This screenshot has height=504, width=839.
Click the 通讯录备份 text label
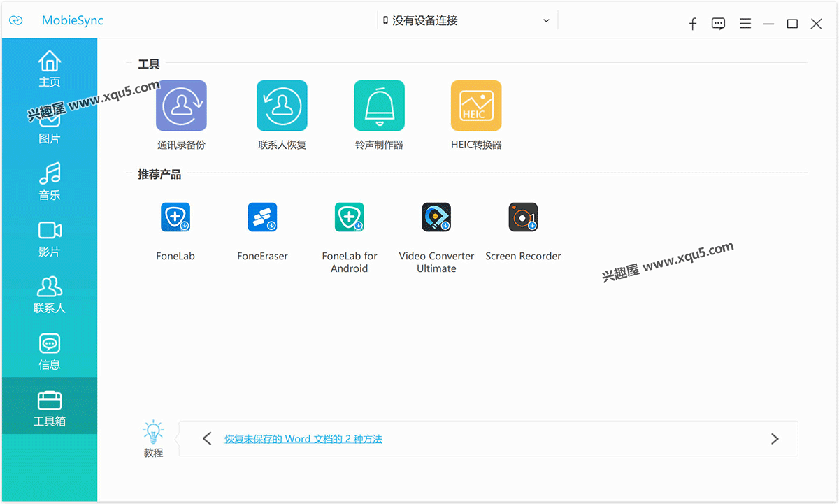(x=181, y=145)
